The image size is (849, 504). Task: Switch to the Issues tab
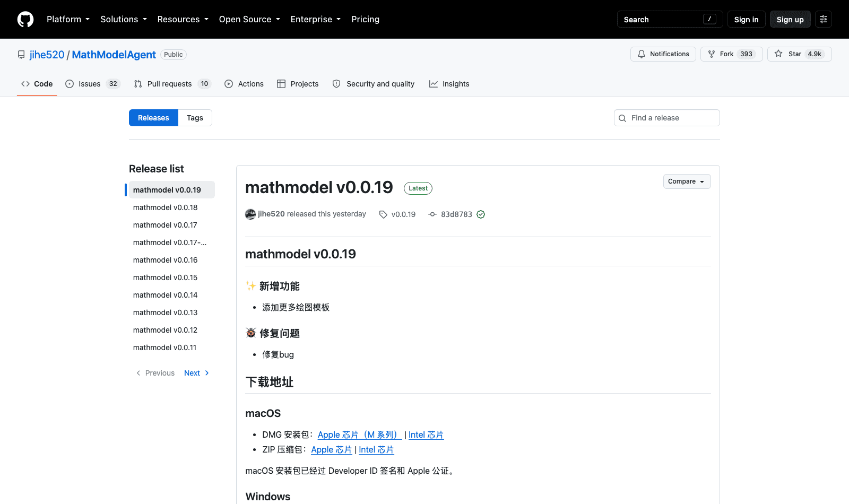93,84
